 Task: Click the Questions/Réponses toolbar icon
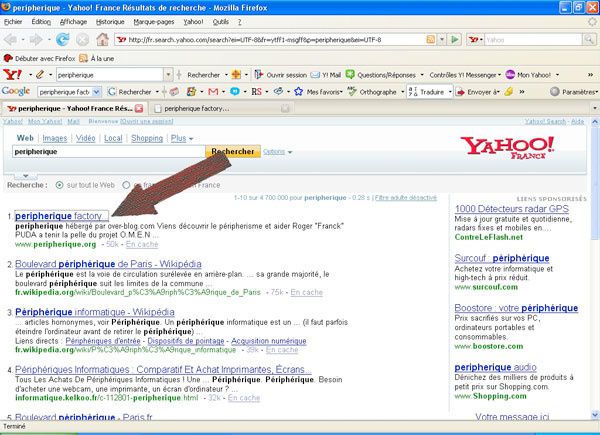point(350,75)
